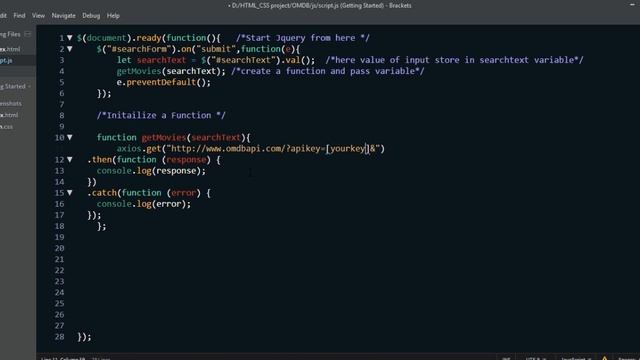Collapse the .then block fold on line 12
The width and height of the screenshot is (640, 360).
point(70,160)
